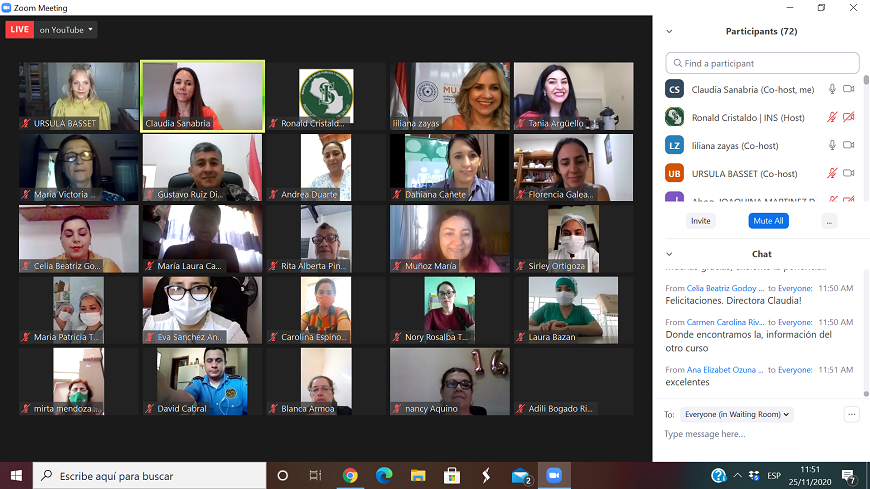Click Ronald Cristaldo's disabled camera icon
The height and width of the screenshot is (489, 870).
848,117
